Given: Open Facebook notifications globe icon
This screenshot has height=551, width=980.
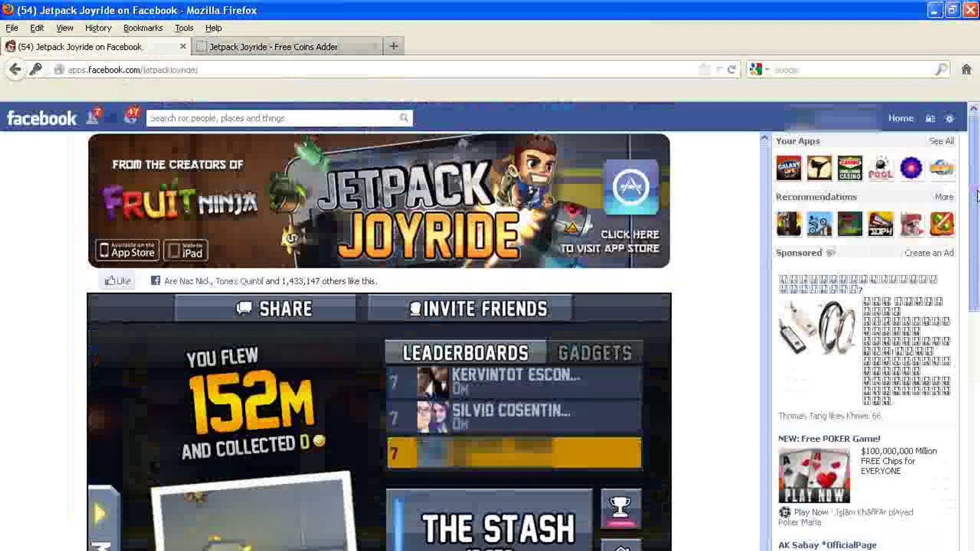Looking at the screenshot, I should tap(131, 117).
